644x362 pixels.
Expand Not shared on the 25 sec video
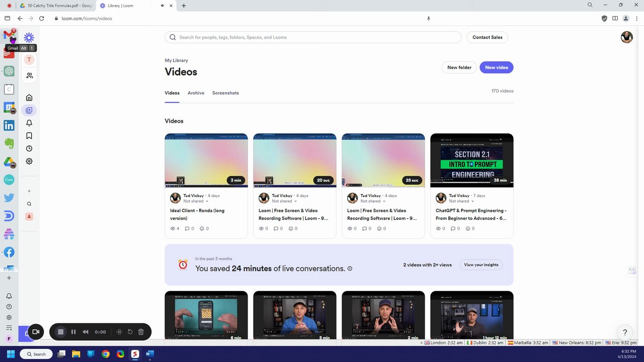click(x=373, y=201)
